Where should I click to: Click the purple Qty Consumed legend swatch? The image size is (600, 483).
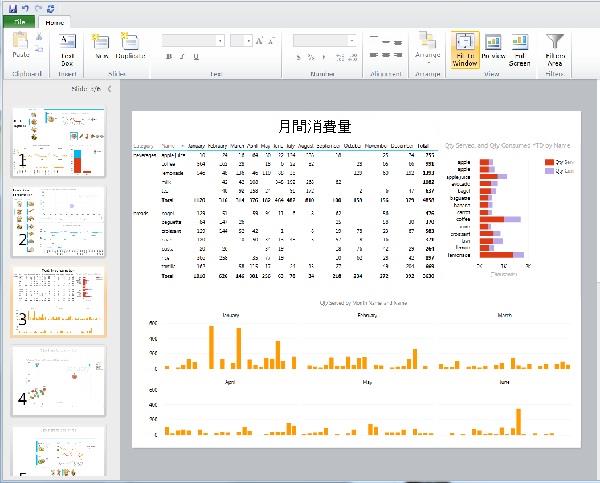click(x=549, y=171)
